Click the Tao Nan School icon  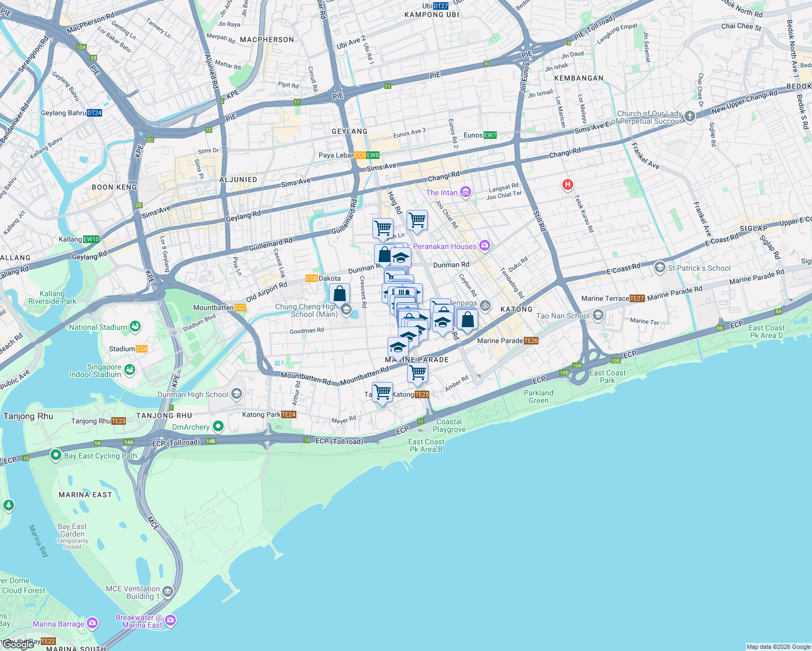pyautogui.click(x=598, y=315)
